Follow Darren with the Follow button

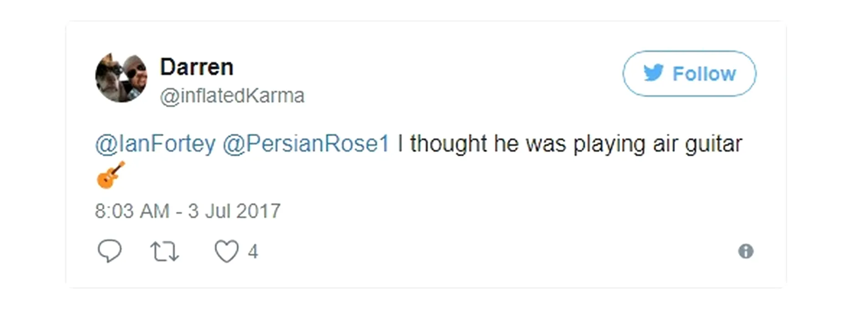[x=689, y=73]
